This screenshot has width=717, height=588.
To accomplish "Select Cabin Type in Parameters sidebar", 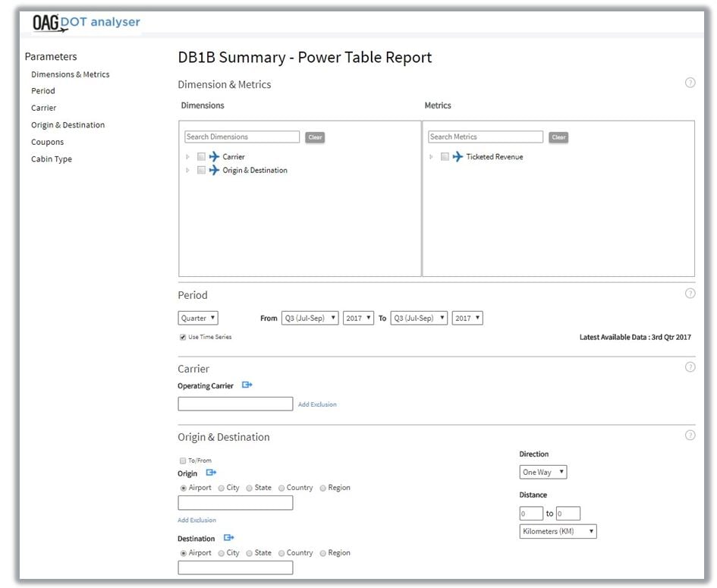I will click(52, 159).
